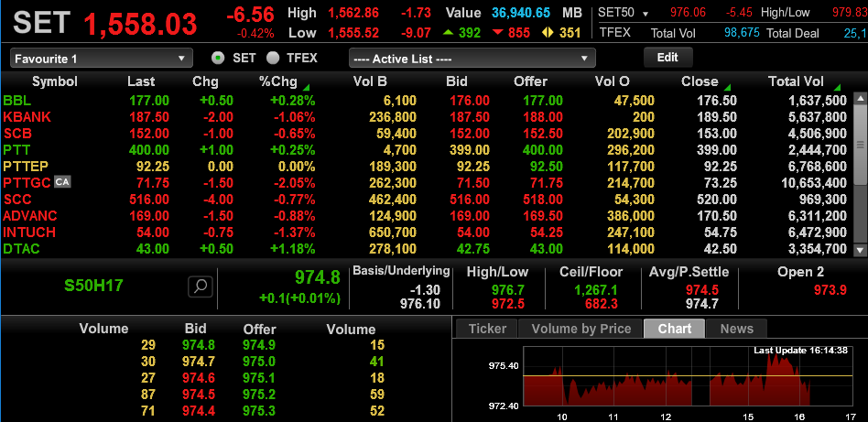Select the PTTGC symbol
Screen dimensions: 868x422
(x=27, y=182)
